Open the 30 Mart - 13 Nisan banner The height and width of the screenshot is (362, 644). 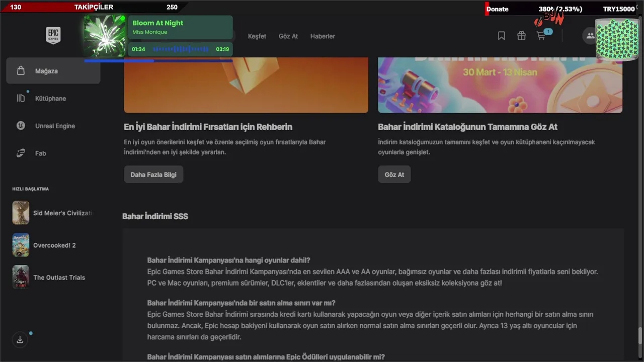click(500, 84)
